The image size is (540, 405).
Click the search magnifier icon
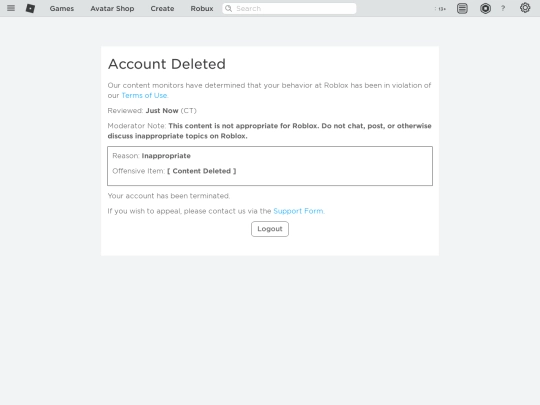[228, 8]
